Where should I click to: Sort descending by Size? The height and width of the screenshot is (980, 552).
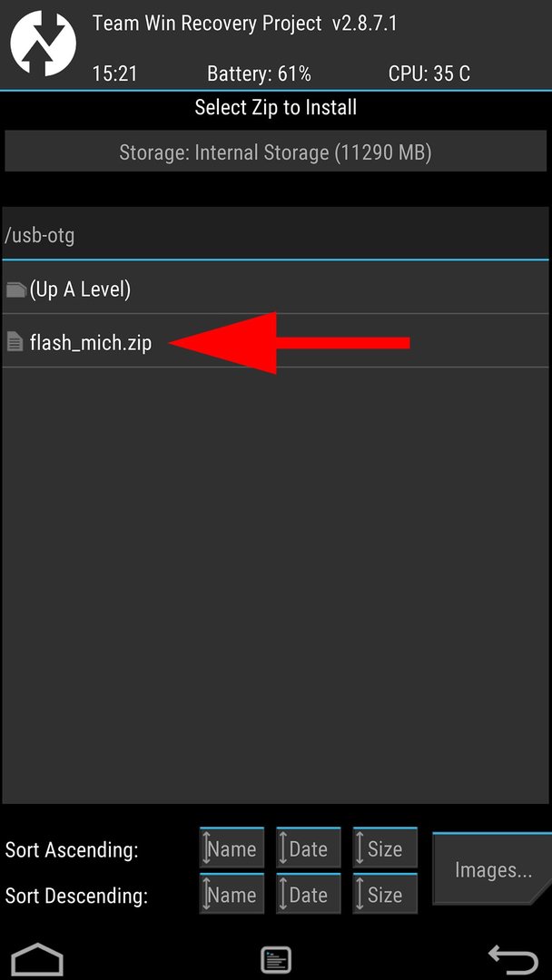click(385, 894)
